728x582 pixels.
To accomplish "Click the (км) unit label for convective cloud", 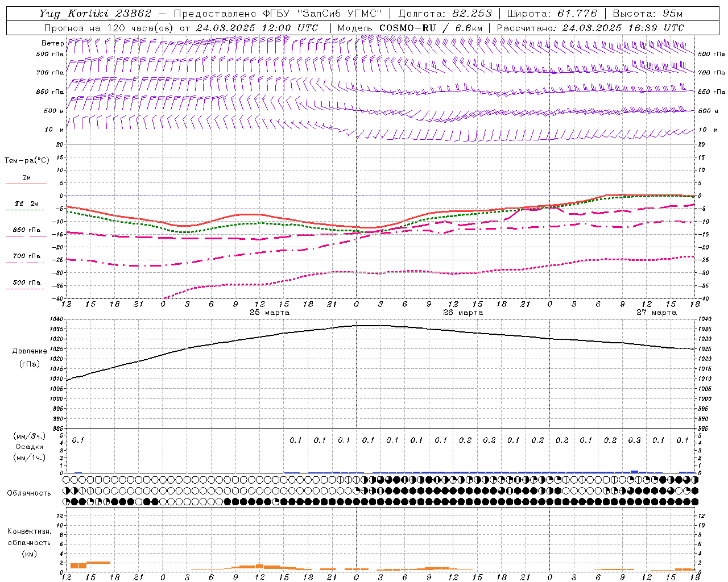I will [29, 554].
